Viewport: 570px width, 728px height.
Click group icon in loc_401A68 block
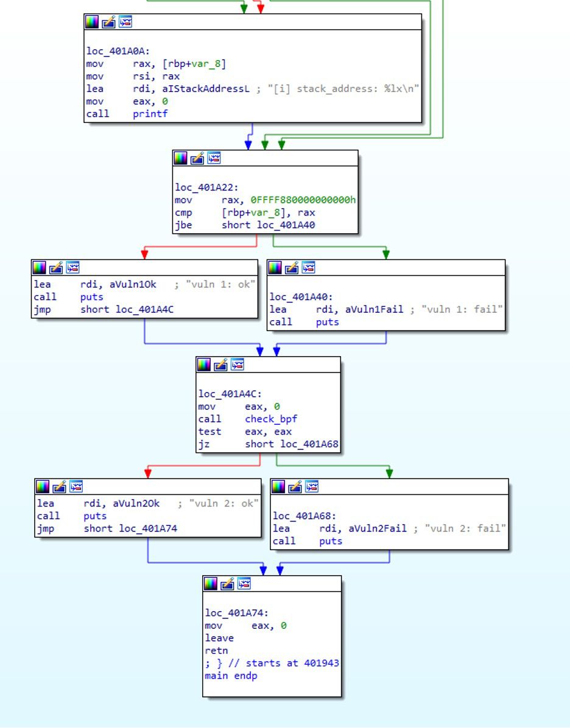coord(312,486)
